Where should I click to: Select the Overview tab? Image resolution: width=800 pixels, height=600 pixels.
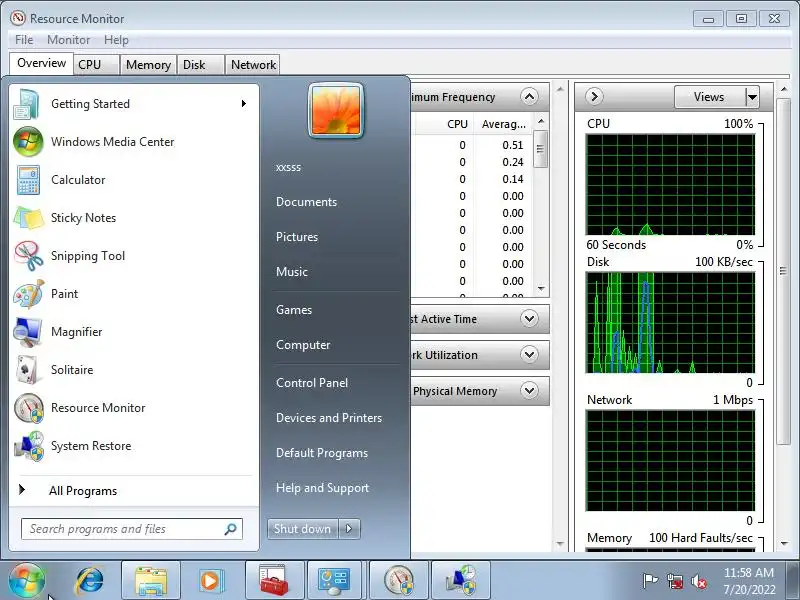click(x=41, y=63)
